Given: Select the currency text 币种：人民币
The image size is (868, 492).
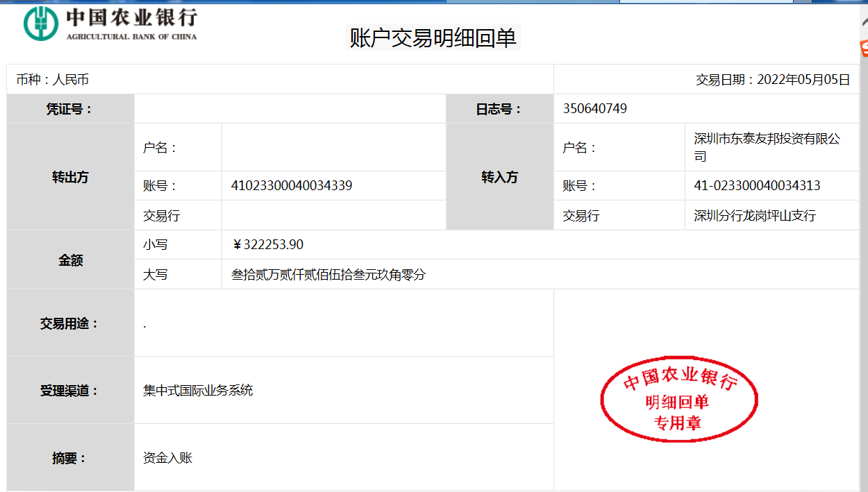Looking at the screenshot, I should pos(53,80).
